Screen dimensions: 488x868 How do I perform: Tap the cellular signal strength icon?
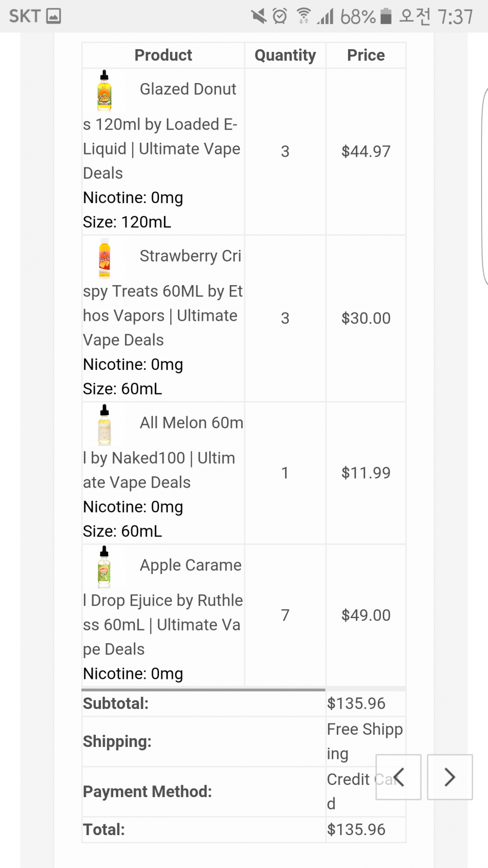(325, 17)
